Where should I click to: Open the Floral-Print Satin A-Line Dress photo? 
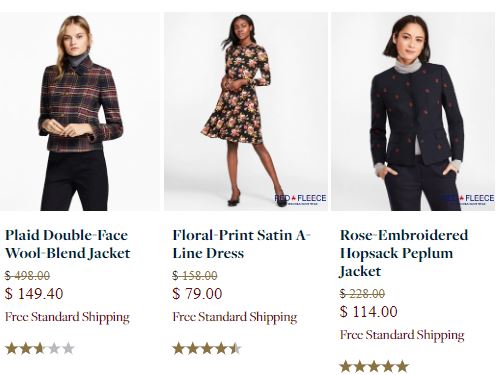(246, 112)
